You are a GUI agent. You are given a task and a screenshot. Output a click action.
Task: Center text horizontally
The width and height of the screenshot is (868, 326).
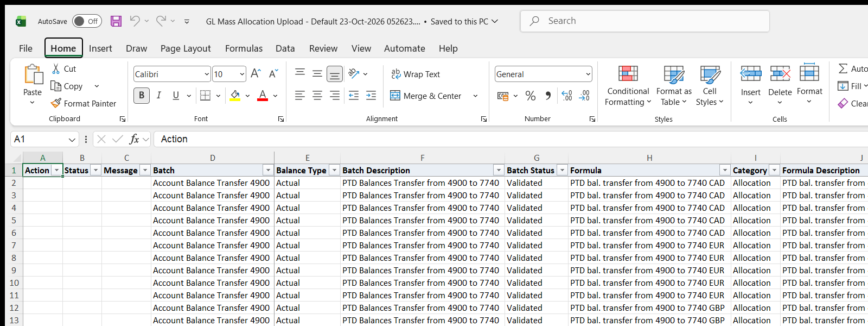tap(317, 96)
